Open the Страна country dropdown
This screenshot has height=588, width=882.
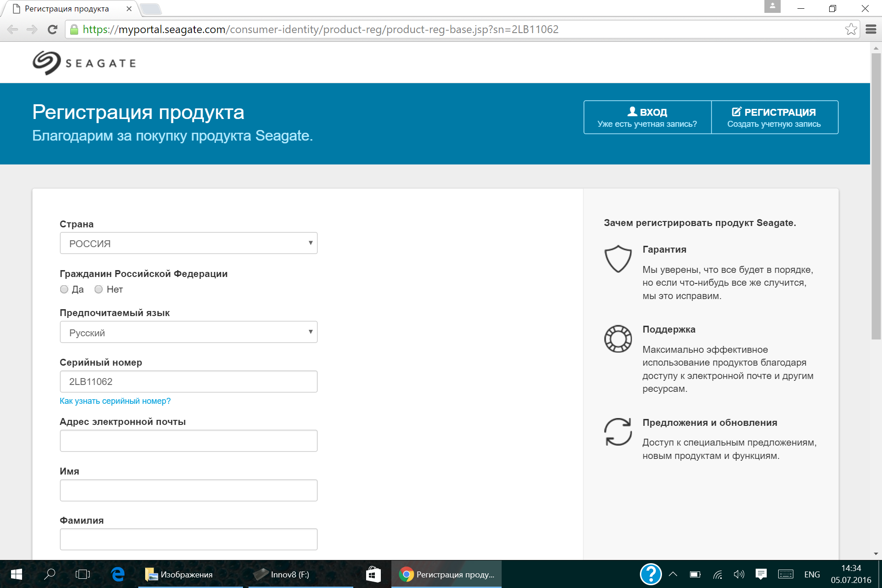point(188,243)
